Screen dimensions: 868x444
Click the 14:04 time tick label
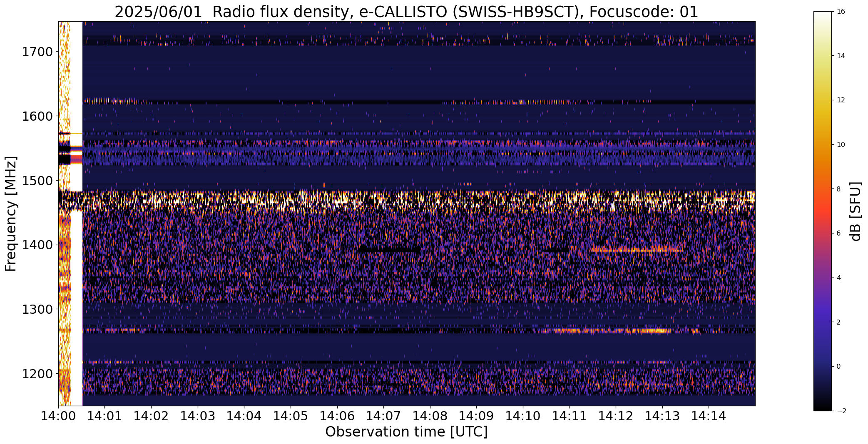coord(244,416)
